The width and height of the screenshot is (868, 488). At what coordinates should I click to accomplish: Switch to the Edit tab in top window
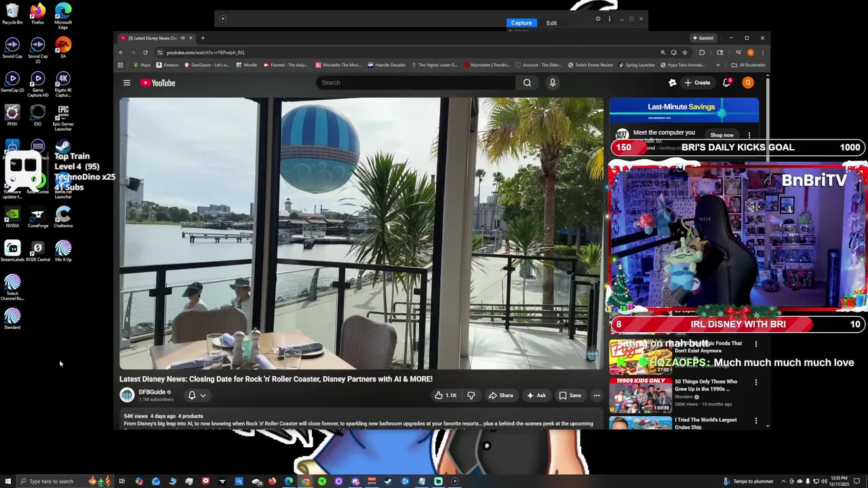pyautogui.click(x=551, y=23)
